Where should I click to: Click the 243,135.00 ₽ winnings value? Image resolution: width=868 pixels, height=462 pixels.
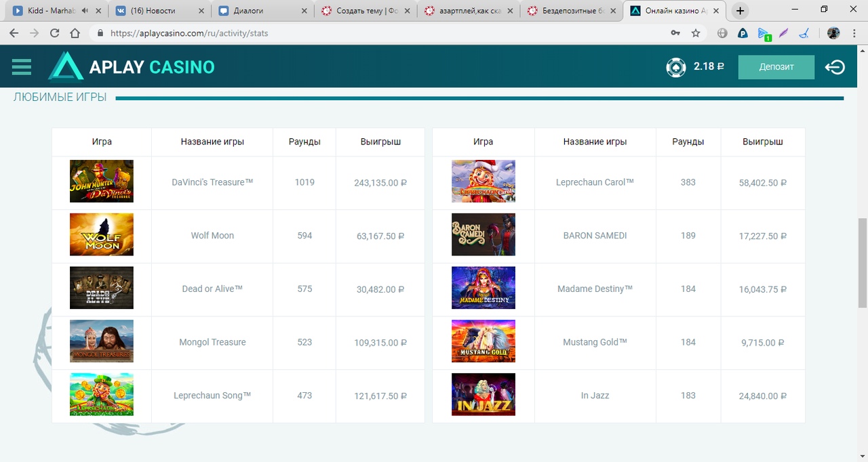pyautogui.click(x=380, y=183)
